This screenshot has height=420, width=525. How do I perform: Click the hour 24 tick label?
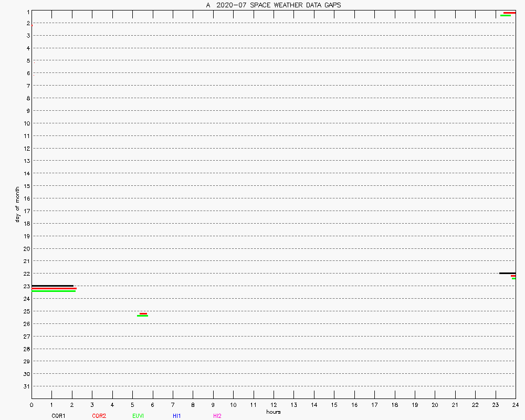point(516,405)
